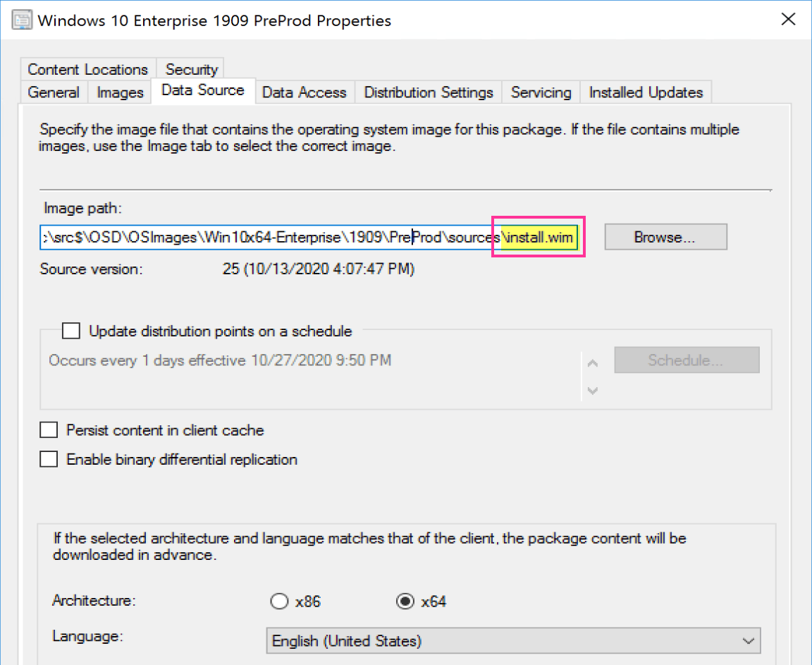The height and width of the screenshot is (665, 812).
Task: Open the Content Locations tab
Action: pos(88,69)
